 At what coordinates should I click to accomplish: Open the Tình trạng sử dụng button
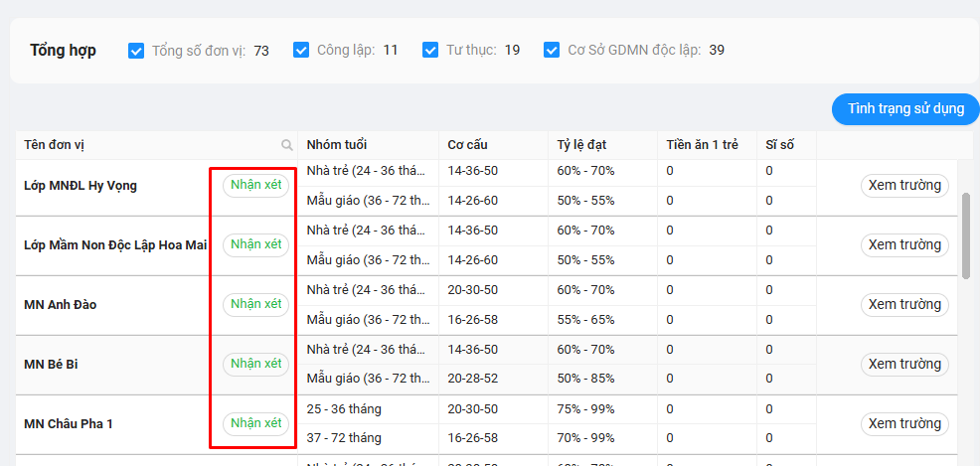point(905,108)
